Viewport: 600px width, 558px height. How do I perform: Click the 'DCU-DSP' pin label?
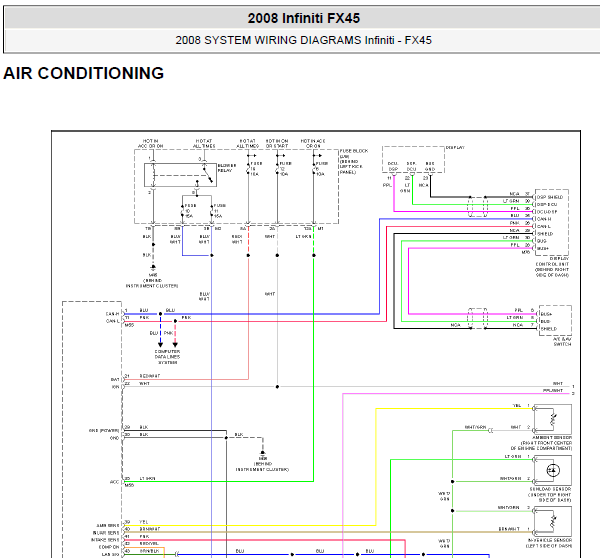coord(547,212)
